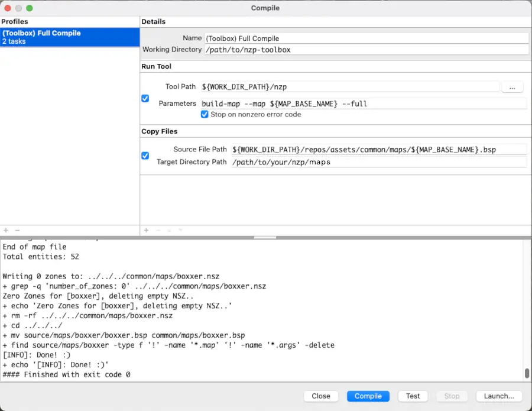This screenshot has width=532, height=411.
Task: Remove selected profile using minus icon
Action: 16,231
